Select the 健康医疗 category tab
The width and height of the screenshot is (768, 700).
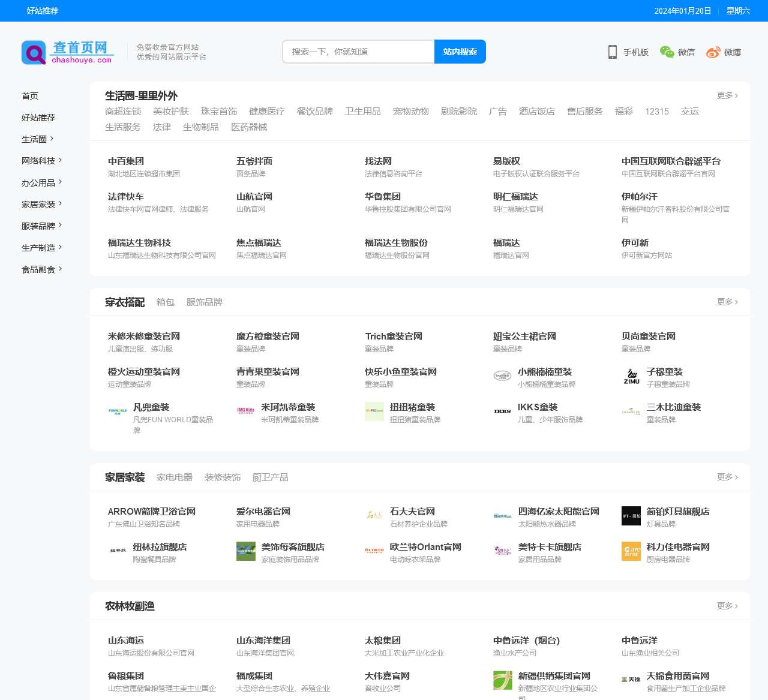pos(267,112)
